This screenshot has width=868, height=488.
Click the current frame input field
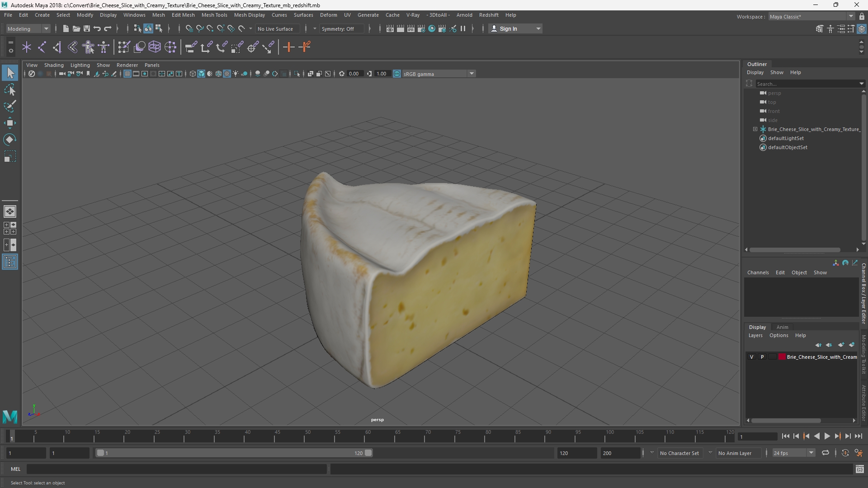coord(757,436)
